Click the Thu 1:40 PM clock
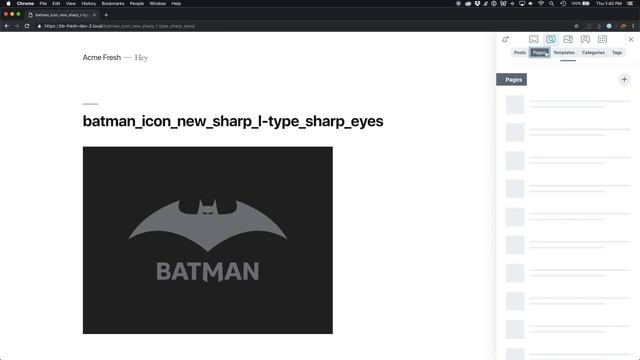The width and height of the screenshot is (640, 360). (609, 3)
